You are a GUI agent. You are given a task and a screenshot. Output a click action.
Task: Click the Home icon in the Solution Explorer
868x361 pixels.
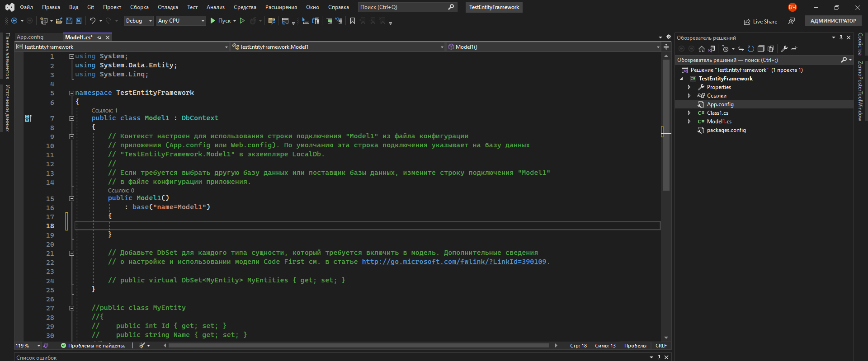click(x=702, y=49)
